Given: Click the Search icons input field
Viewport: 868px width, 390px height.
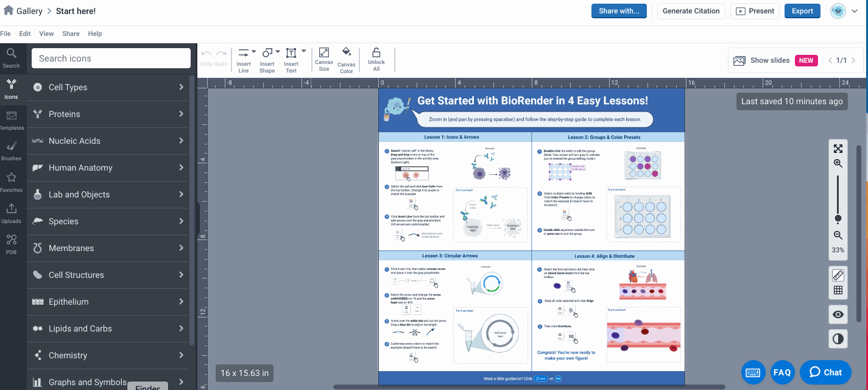Looking at the screenshot, I should [x=111, y=58].
